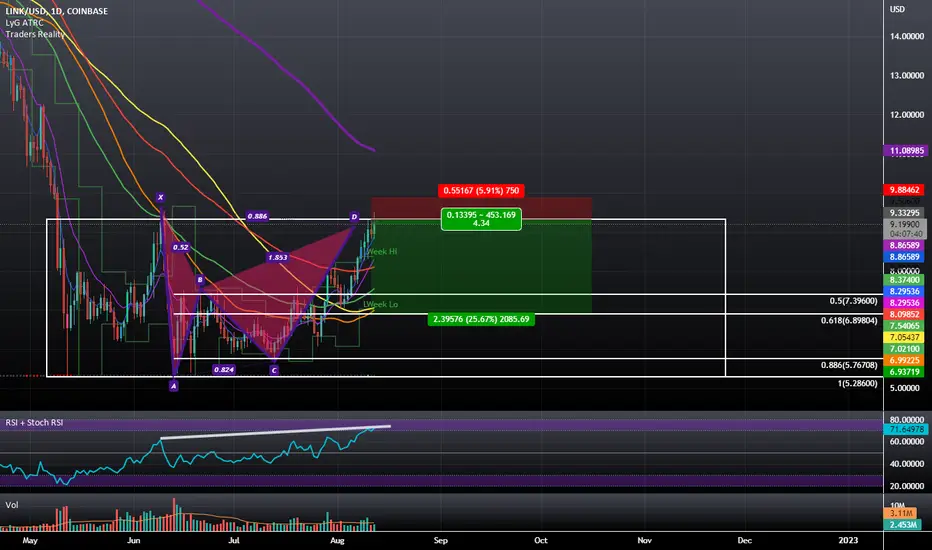The width and height of the screenshot is (932, 550).
Task: Click pattern point A label
Action: pos(174,386)
